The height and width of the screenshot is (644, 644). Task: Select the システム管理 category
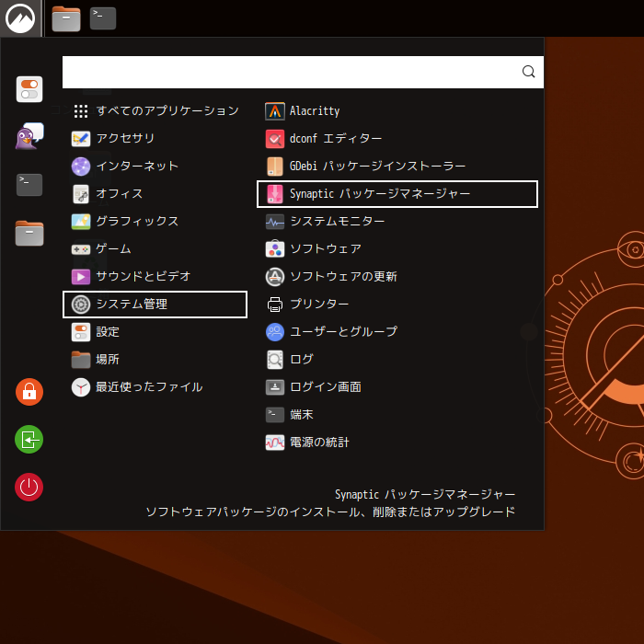click(x=155, y=305)
